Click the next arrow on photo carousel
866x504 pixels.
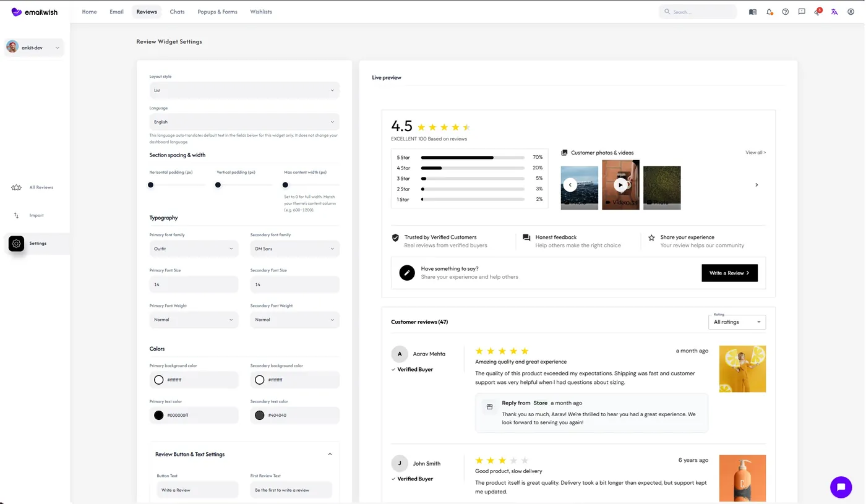pyautogui.click(x=757, y=185)
